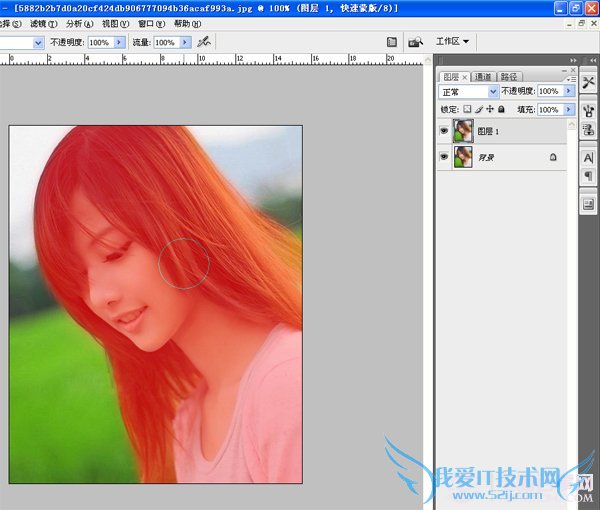The width and height of the screenshot is (600, 510).
Task: Switch to the 路径 paths tab
Action: tap(509, 76)
